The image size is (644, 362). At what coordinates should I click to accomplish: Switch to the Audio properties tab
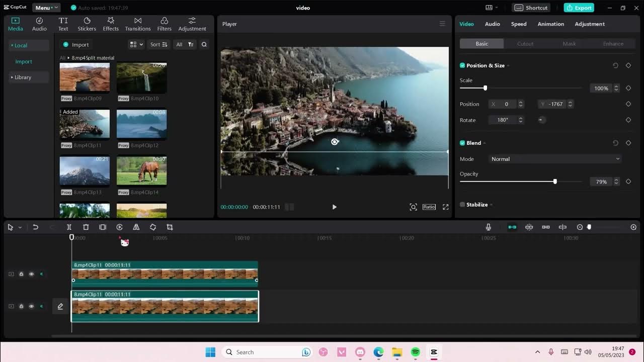click(x=492, y=24)
